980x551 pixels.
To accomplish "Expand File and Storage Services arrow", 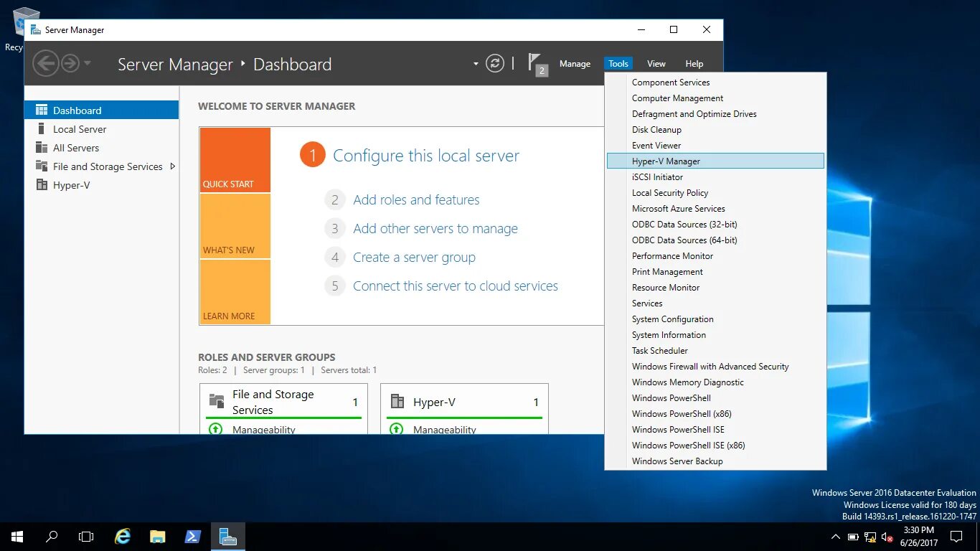I will pyautogui.click(x=172, y=166).
